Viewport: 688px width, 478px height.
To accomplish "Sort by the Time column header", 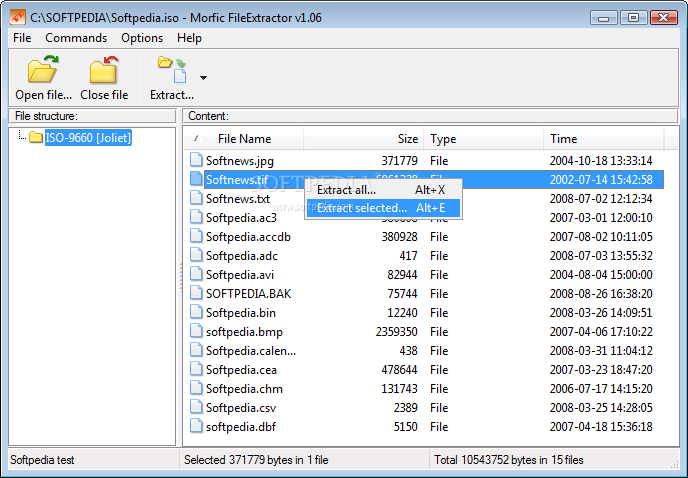I will [604, 139].
